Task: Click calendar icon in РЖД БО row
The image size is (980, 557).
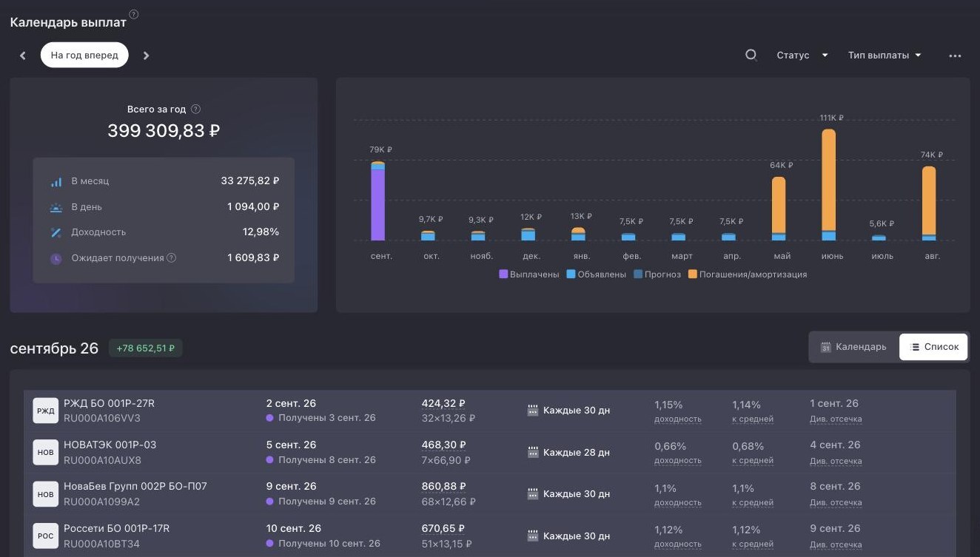Action: click(x=532, y=410)
